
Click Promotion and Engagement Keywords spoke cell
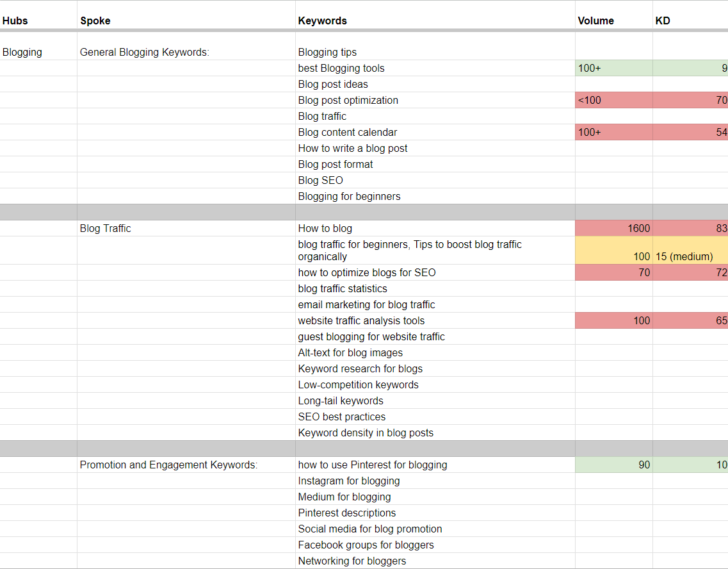tap(186, 465)
